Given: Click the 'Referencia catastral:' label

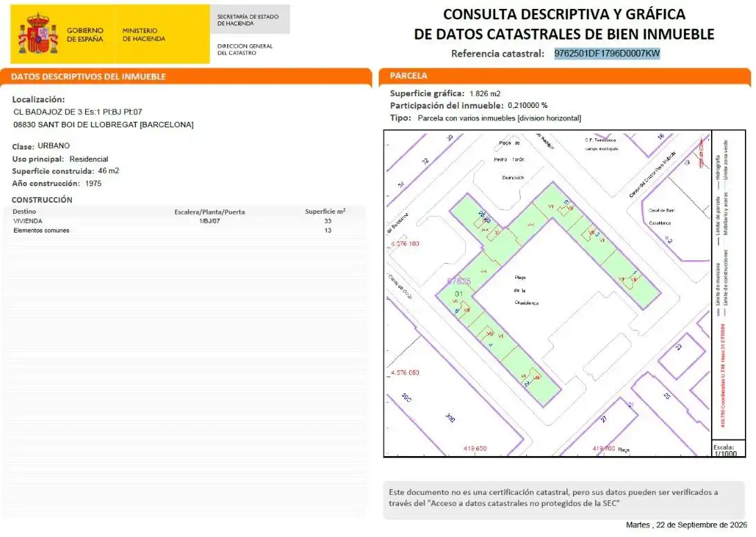Looking at the screenshot, I should (498, 53).
